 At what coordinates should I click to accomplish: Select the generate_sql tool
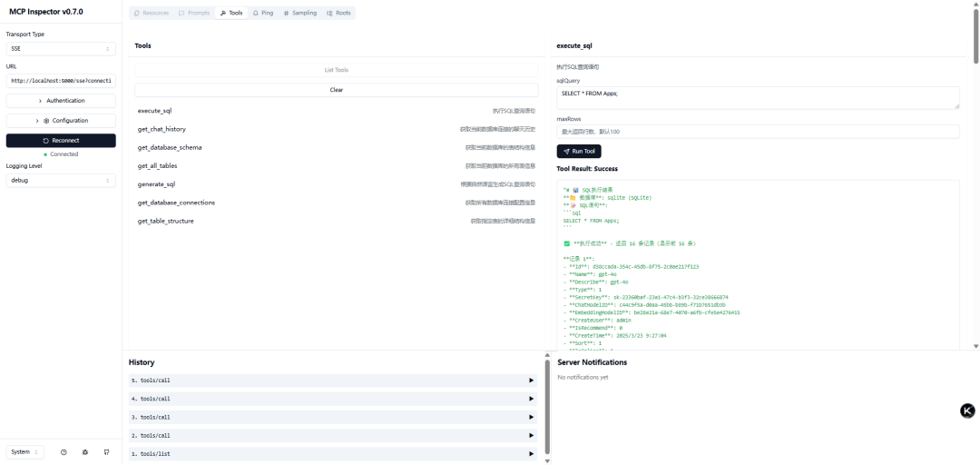337,184
